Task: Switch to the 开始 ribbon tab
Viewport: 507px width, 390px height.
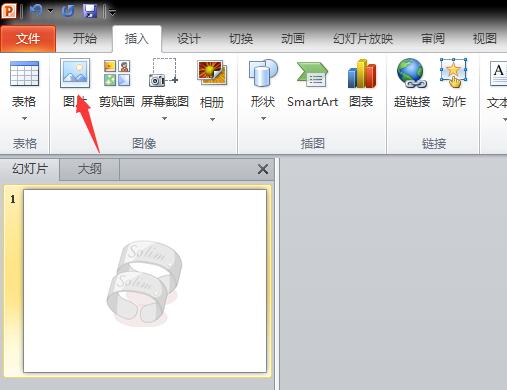Action: point(85,39)
